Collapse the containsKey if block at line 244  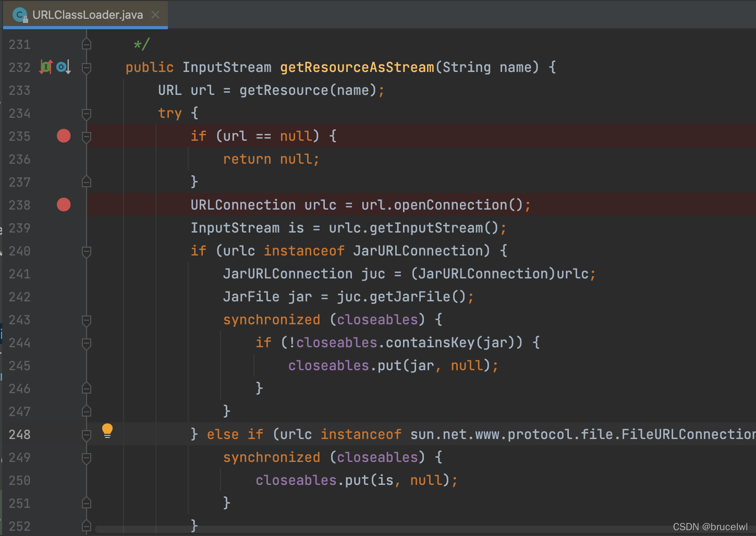point(87,343)
